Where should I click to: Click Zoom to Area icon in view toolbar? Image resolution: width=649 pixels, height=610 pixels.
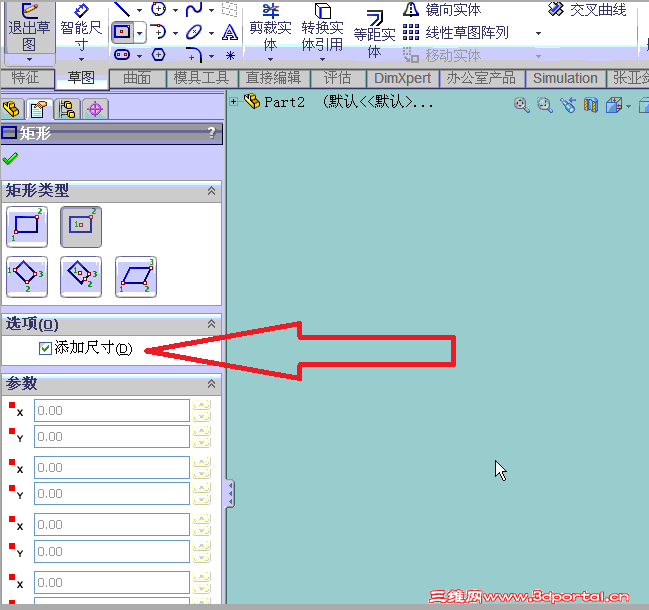(545, 105)
